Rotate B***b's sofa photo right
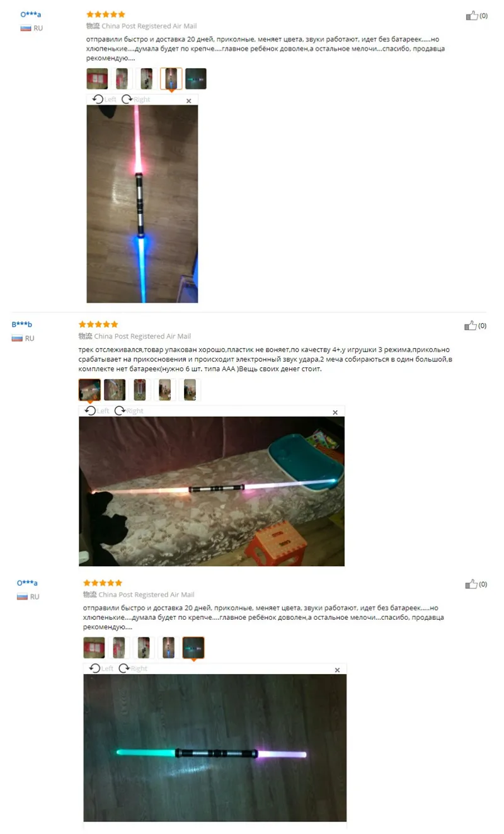504x834 pixels. [x=129, y=411]
